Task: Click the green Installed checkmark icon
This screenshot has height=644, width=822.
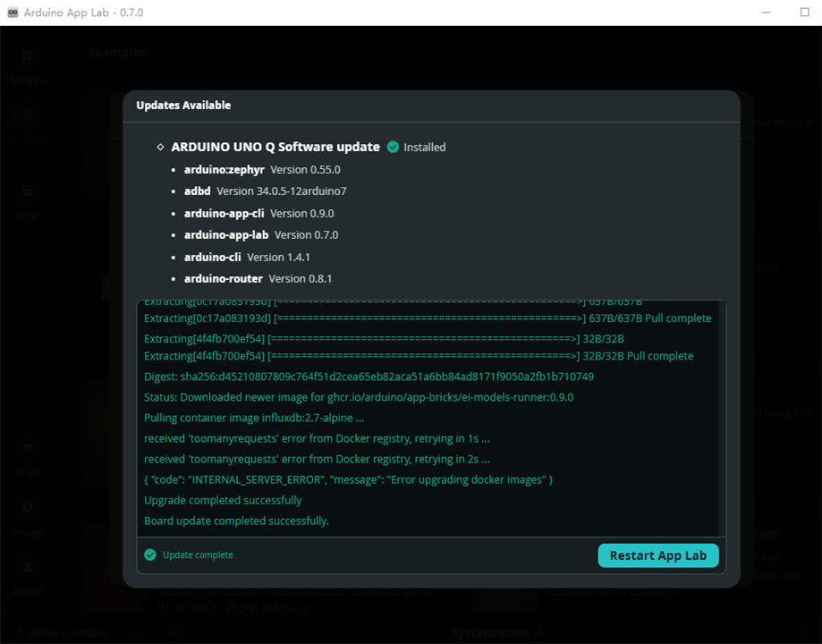Action: click(x=393, y=148)
